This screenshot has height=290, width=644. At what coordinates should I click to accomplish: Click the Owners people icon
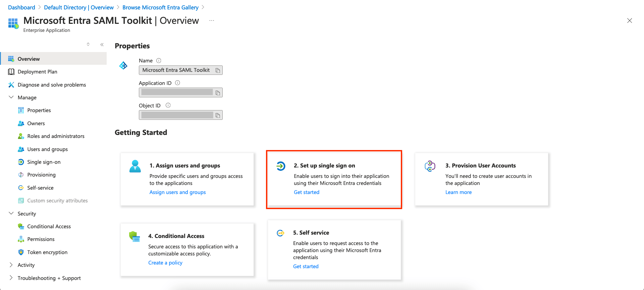(21, 124)
